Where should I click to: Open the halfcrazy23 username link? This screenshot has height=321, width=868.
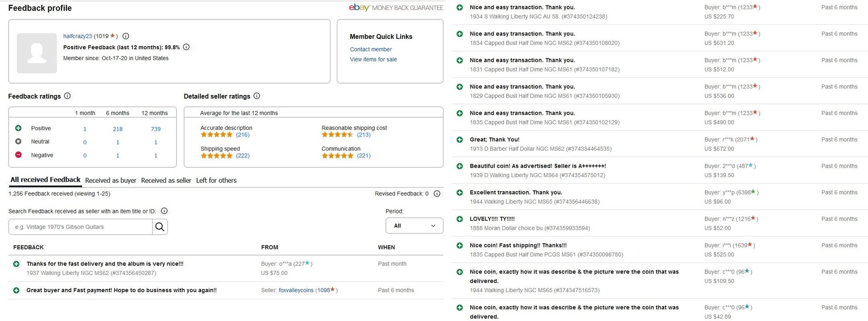pyautogui.click(x=77, y=36)
